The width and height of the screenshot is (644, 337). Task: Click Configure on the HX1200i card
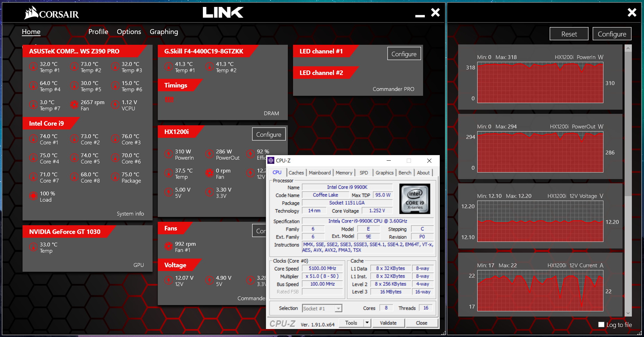[x=269, y=134]
